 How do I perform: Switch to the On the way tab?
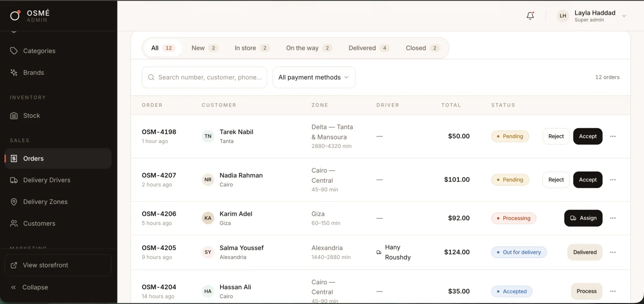pos(309,48)
